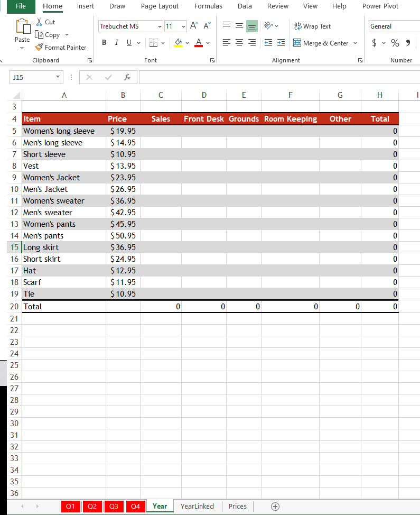
Task: Open the Q4 worksheet tab
Action: click(x=135, y=506)
